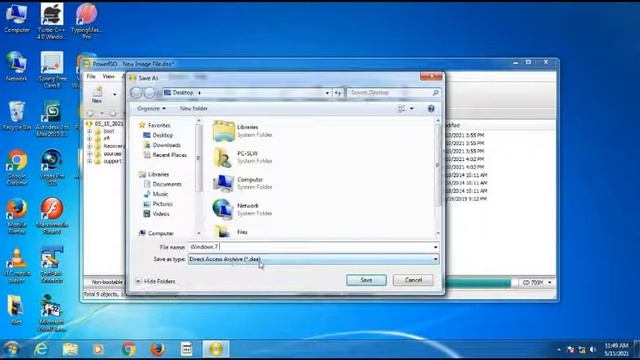The width and height of the screenshot is (640, 360).
Task: Click the Save button
Action: tap(366, 280)
